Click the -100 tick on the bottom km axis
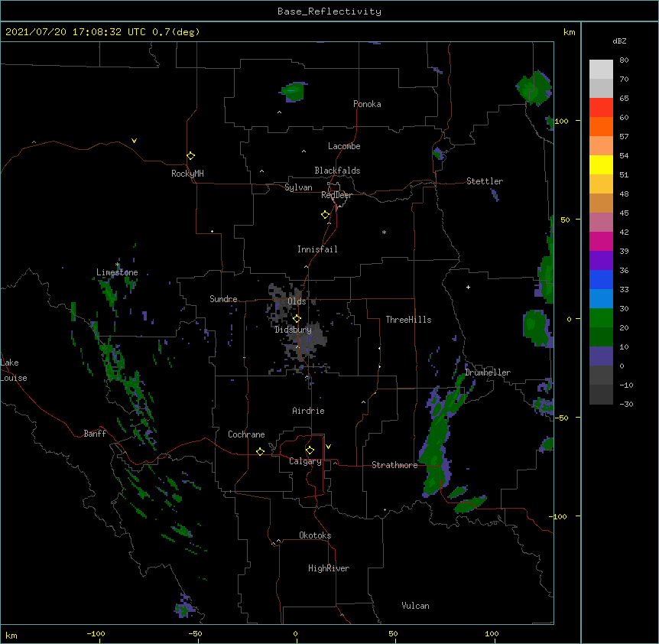The width and height of the screenshot is (659, 644). [96, 634]
